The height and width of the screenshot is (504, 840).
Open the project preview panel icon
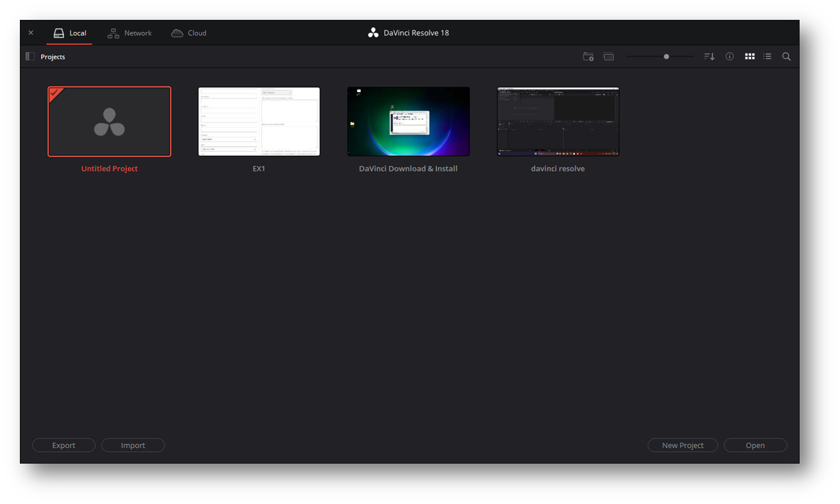(608, 57)
